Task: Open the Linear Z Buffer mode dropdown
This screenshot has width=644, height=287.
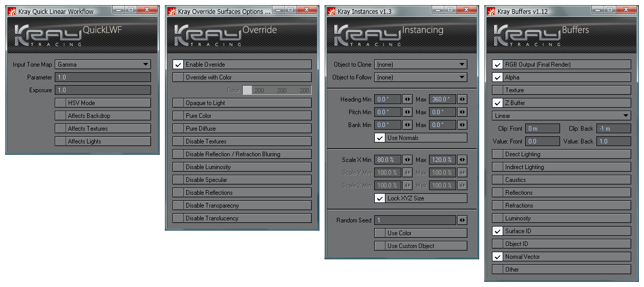Action: click(x=561, y=116)
